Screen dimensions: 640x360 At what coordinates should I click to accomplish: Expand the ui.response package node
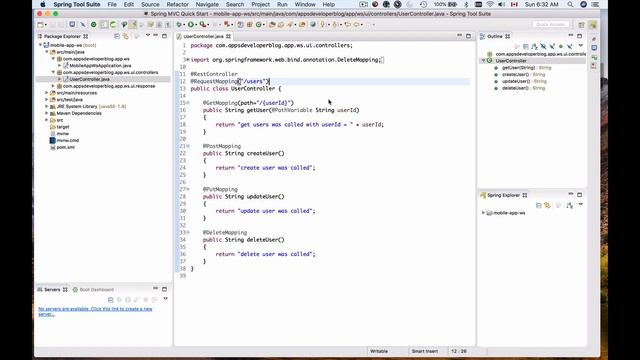53,86
